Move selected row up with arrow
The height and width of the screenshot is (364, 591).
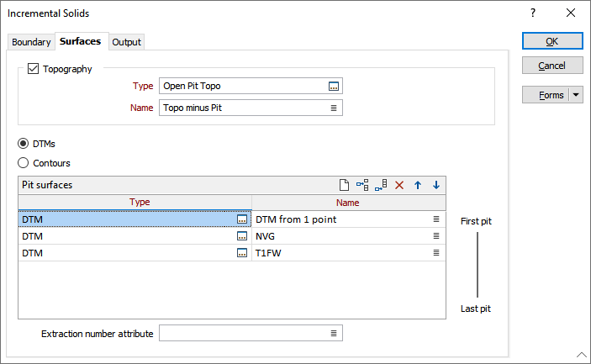[x=418, y=185]
